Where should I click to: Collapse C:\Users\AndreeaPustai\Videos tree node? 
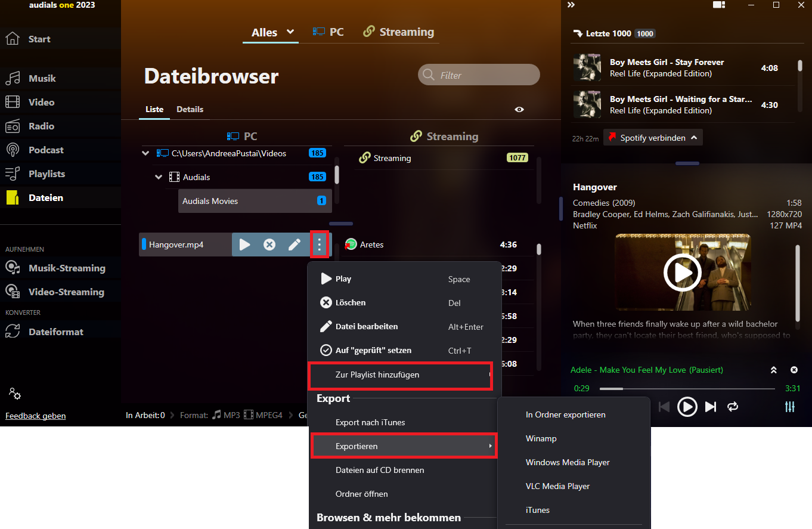(x=146, y=153)
